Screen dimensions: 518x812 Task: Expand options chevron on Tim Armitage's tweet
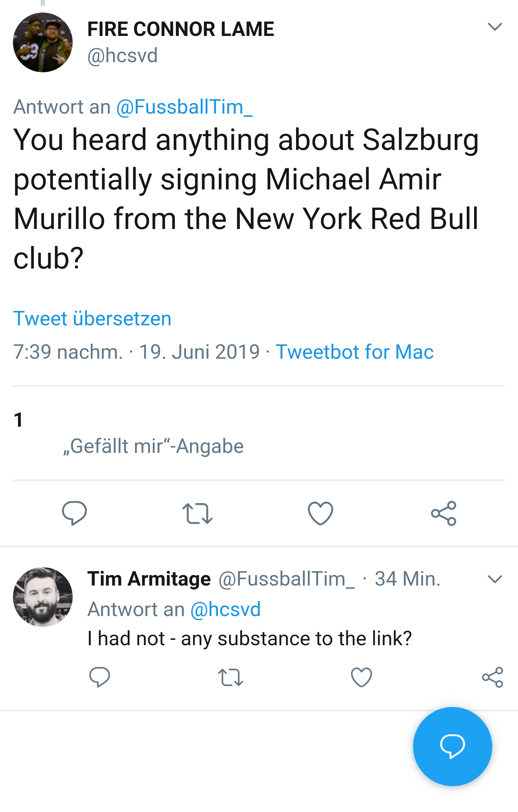coord(495,579)
